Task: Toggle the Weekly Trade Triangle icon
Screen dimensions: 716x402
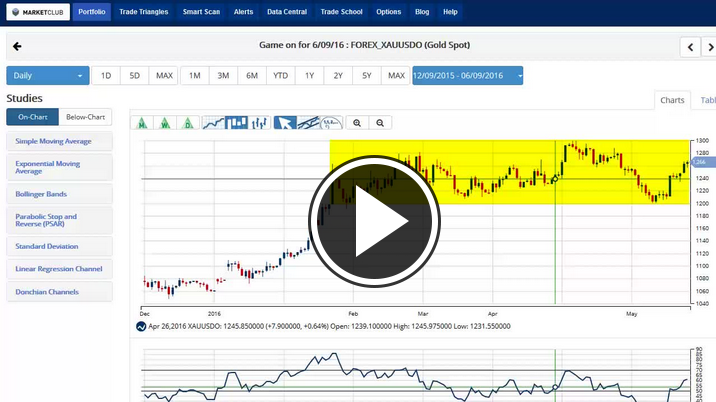Action: (x=165, y=122)
